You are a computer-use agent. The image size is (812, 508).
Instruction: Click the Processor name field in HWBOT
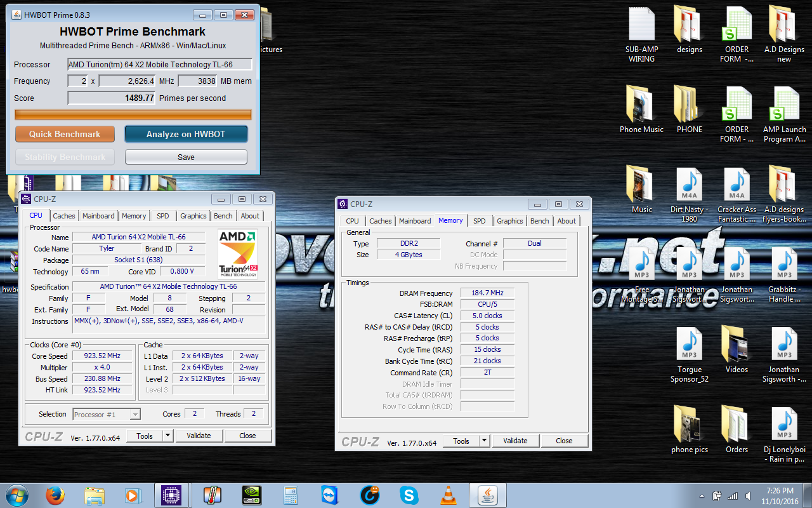[x=160, y=64]
